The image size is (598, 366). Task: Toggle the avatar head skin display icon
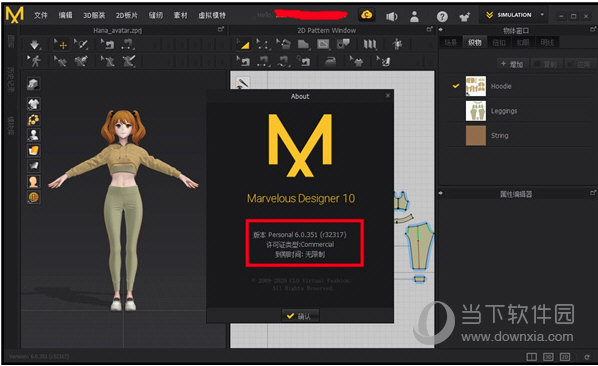(x=34, y=181)
